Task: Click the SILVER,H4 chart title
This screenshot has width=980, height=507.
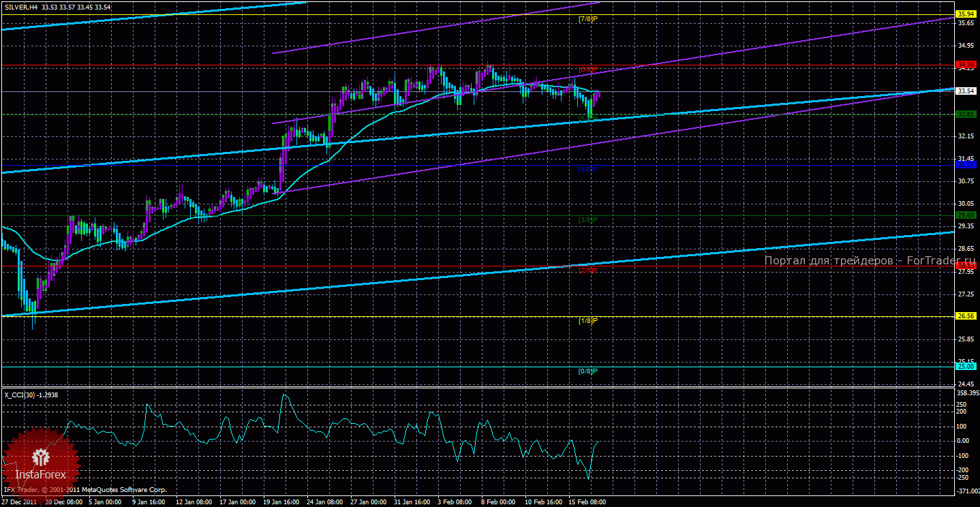Action: click(19, 7)
